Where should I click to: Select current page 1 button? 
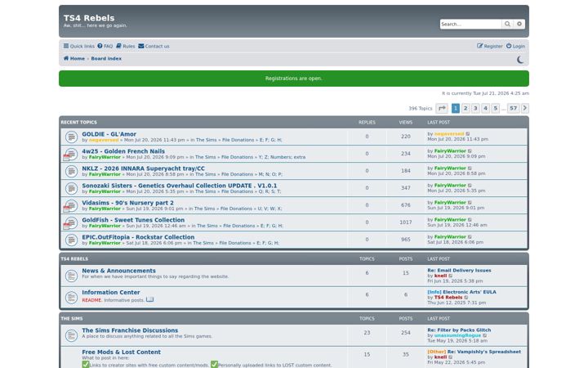point(455,108)
